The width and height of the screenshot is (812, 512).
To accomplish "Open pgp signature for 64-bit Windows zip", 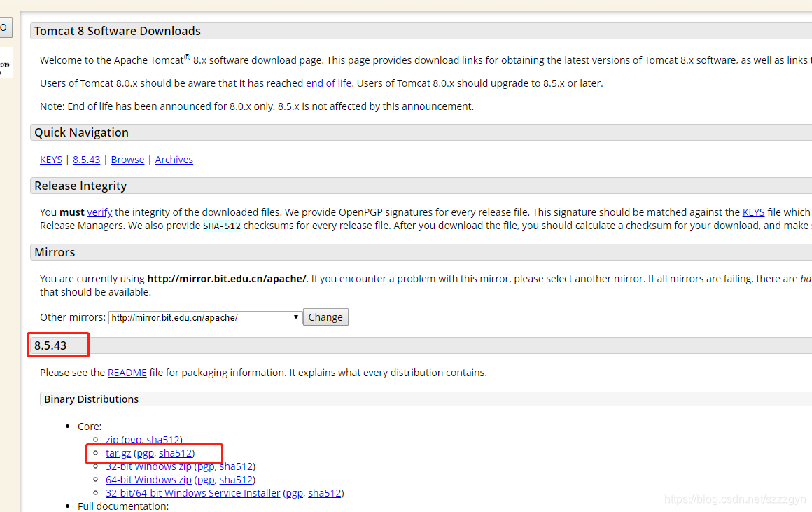I will point(206,480).
